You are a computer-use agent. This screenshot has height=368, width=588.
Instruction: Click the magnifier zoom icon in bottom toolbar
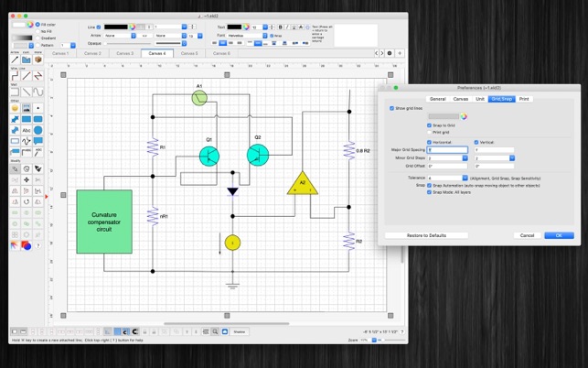pos(215,331)
